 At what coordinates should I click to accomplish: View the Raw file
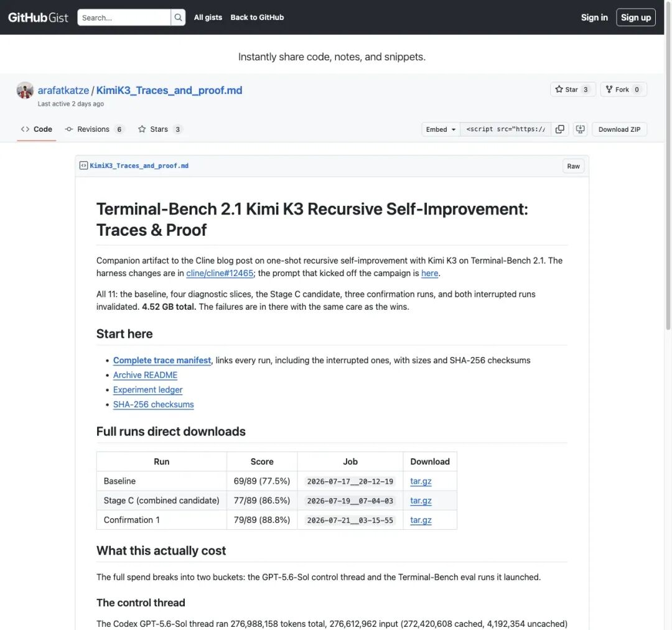(573, 166)
